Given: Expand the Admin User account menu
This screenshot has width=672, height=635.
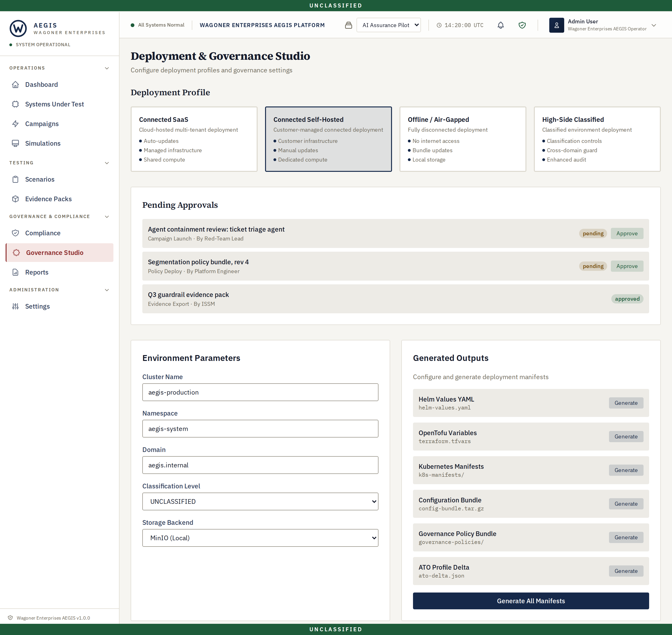Looking at the screenshot, I should click(654, 25).
